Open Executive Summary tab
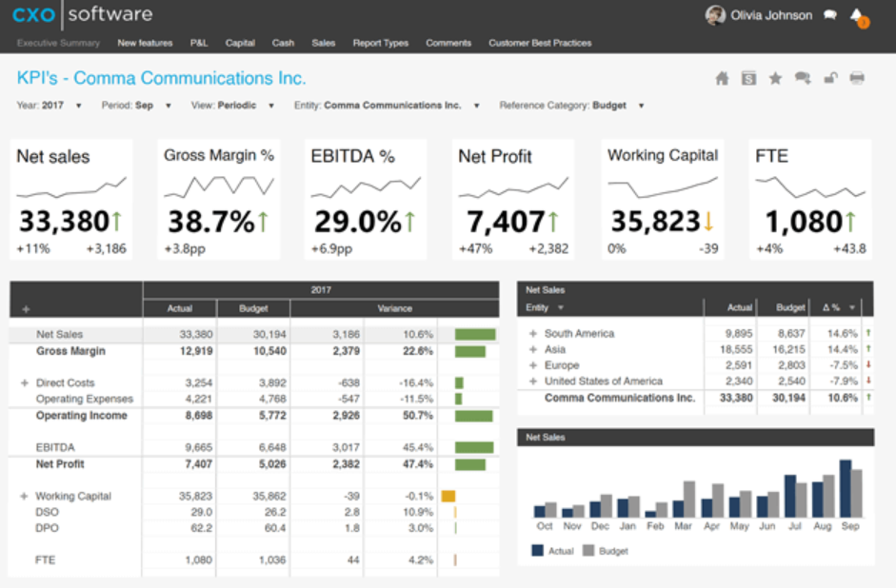This screenshot has width=896, height=588. point(58,43)
